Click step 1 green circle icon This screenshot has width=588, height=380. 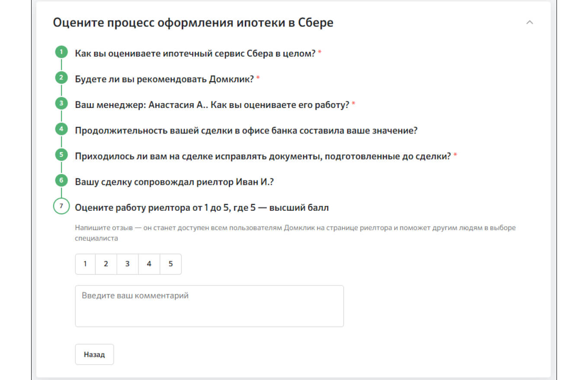pos(61,53)
